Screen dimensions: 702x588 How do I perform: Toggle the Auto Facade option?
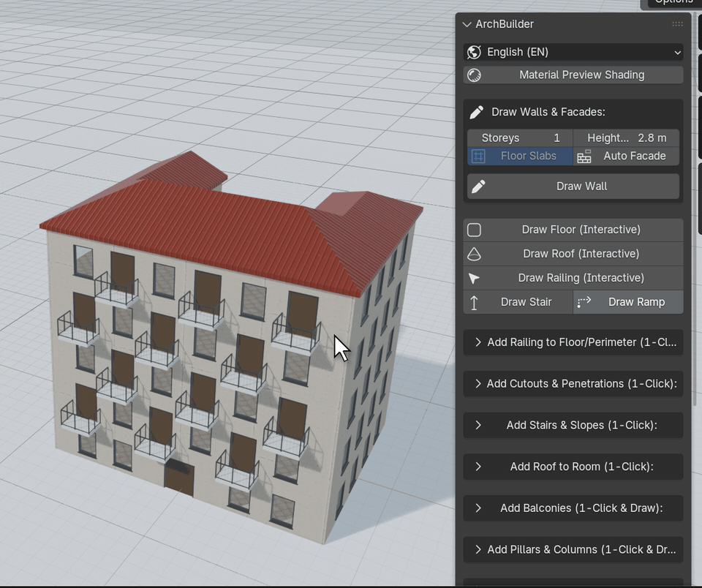point(627,156)
